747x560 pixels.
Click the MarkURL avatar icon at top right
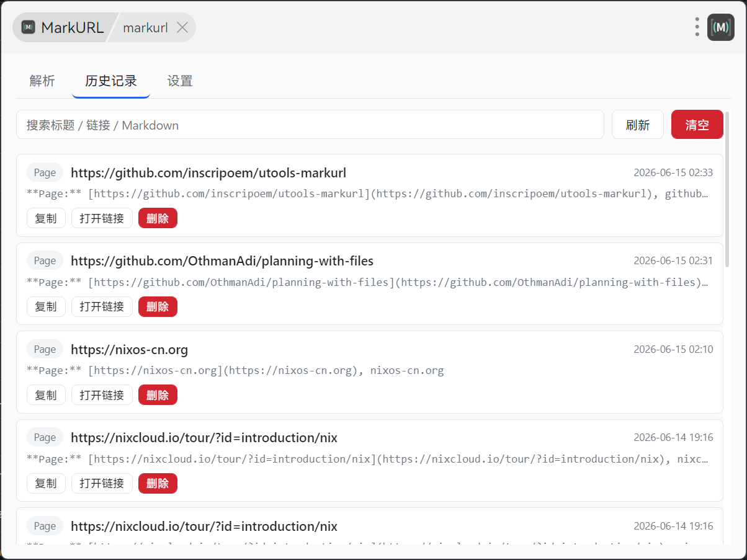pos(720,27)
